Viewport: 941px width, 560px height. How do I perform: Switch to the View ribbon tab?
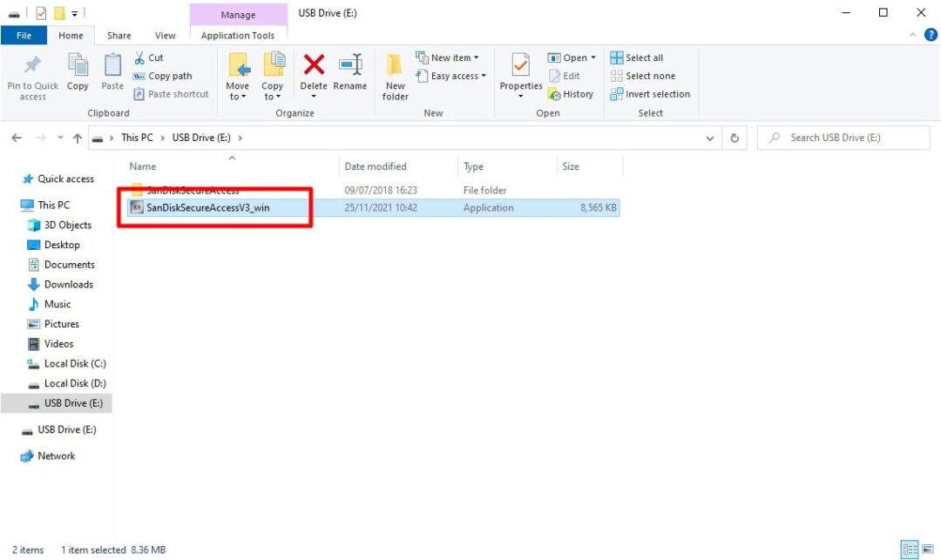(165, 36)
